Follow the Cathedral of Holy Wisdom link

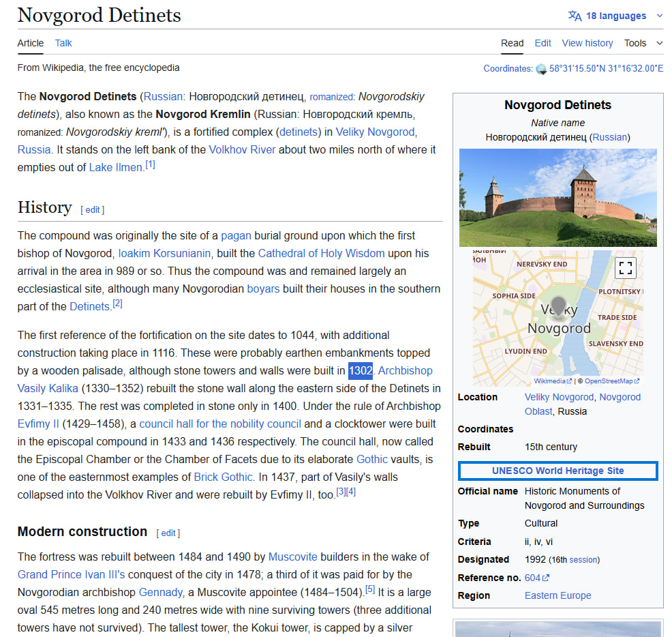(x=322, y=254)
